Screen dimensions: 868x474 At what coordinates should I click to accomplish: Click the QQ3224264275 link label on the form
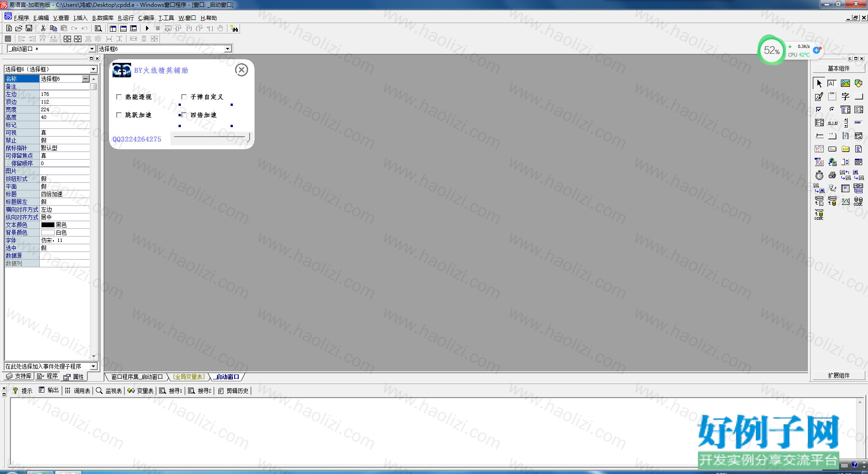click(x=137, y=139)
